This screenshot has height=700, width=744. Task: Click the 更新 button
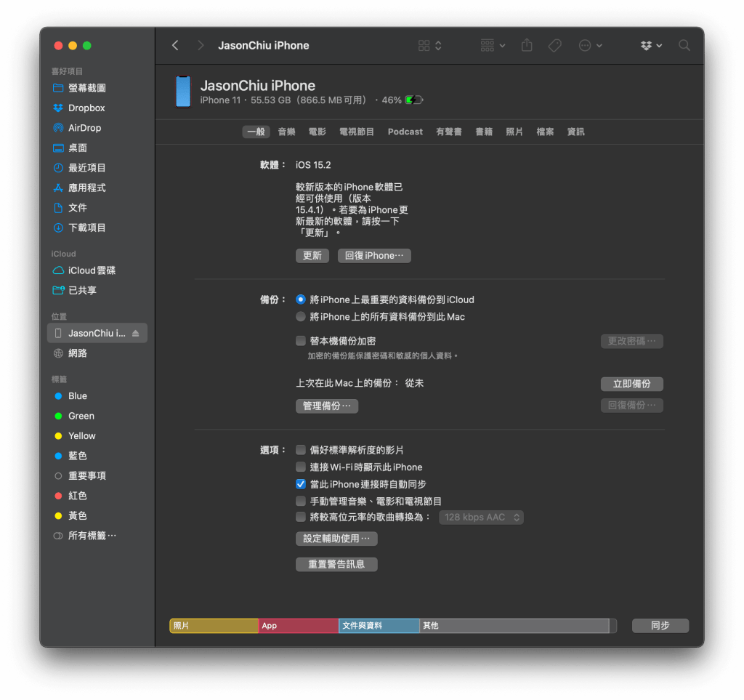click(x=312, y=256)
